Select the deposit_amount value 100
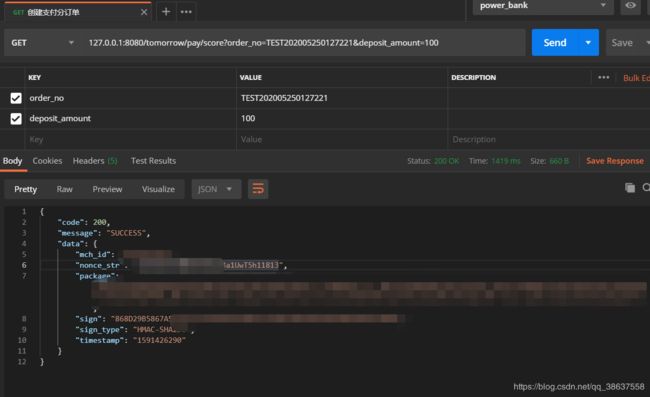 [x=248, y=119]
